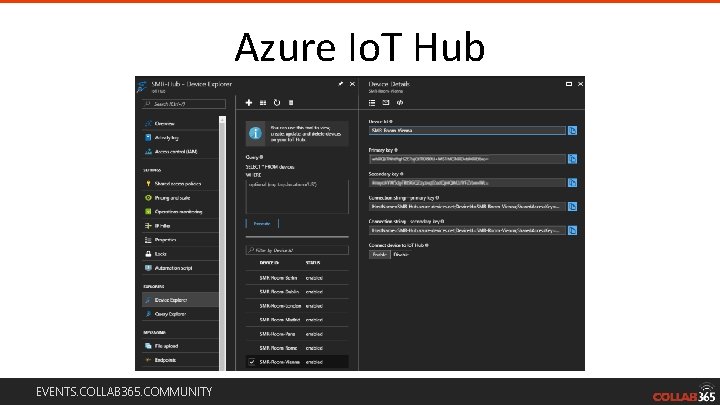The height and width of the screenshot is (405, 720).
Task: Open Device Twin in Device Details toolbar
Action: [372, 102]
